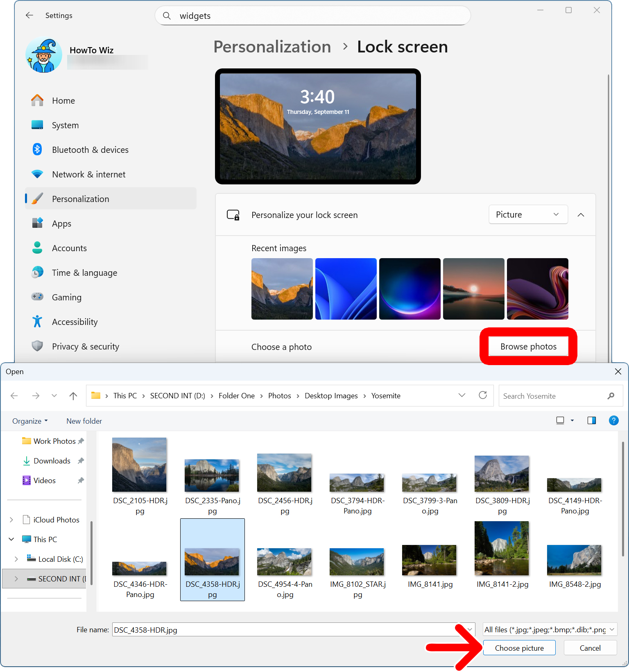Select the blue Windows bloom recent image

click(x=346, y=289)
